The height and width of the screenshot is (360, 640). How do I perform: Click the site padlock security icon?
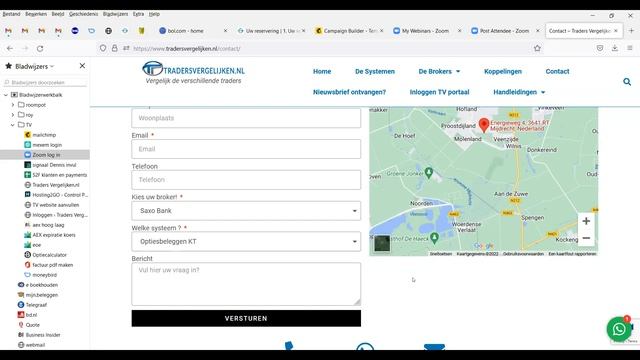point(115,48)
